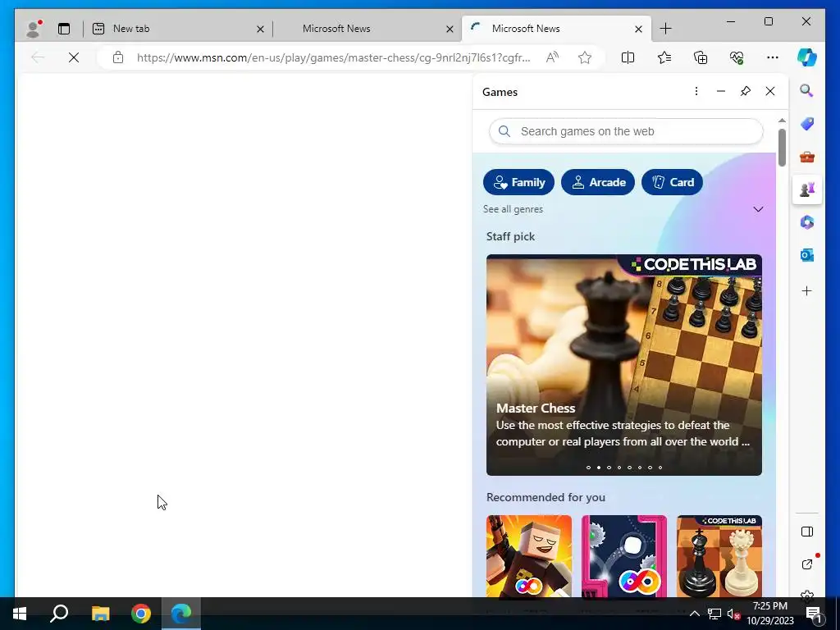Show hidden system tray icons
Image resolution: width=840 pixels, height=630 pixels.
694,614
